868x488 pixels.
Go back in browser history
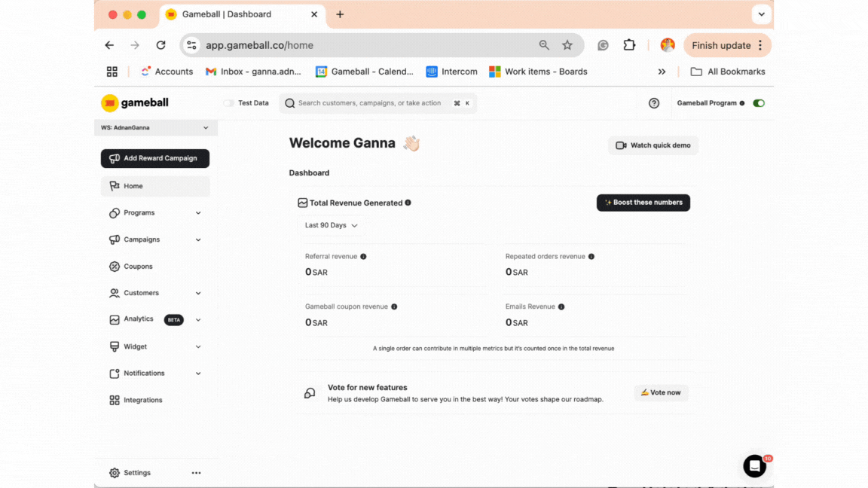[109, 45]
